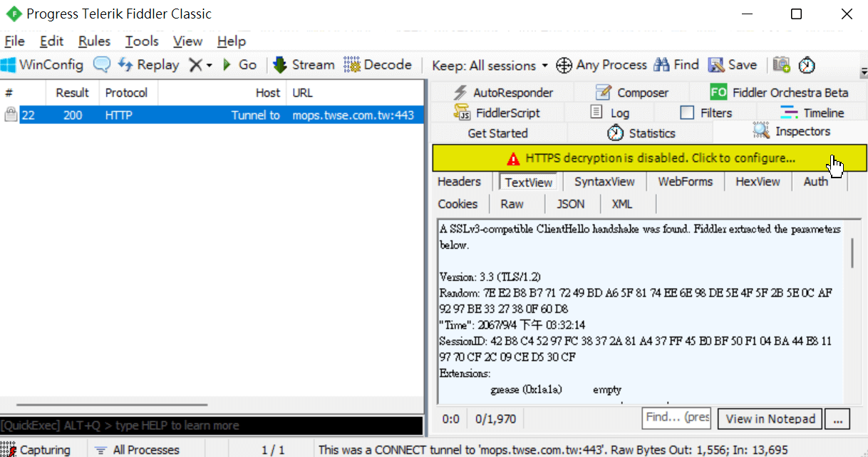Screen dimensions: 868x457
Task: Toggle Capturing in the status bar
Action: 37,450
